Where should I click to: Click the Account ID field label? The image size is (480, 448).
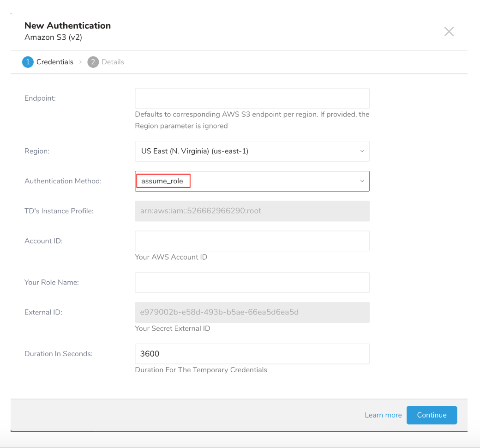tap(43, 241)
